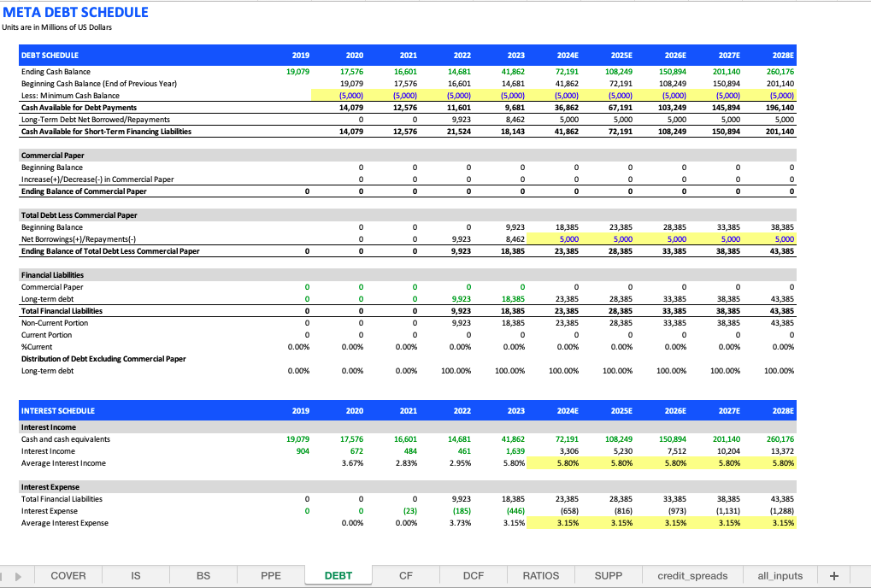Click the %Current row label
The image size is (871, 588).
point(37,347)
